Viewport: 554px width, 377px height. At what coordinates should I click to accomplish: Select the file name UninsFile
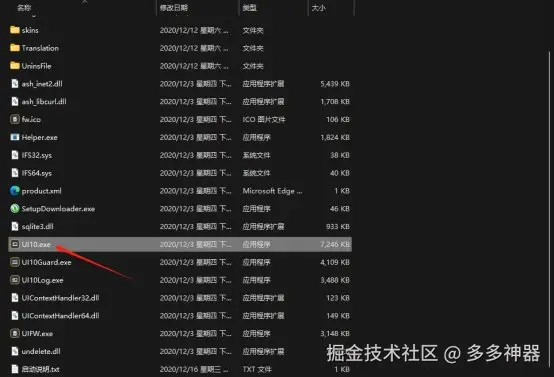click(36, 66)
